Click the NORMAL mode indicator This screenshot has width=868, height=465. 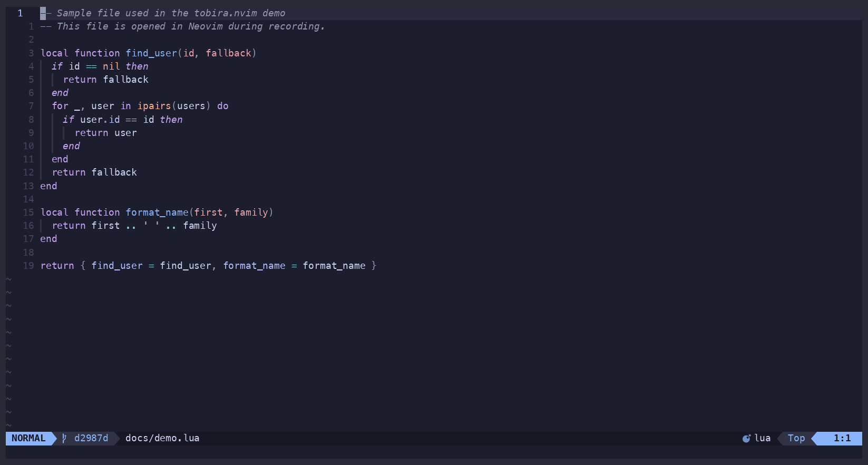tap(28, 438)
